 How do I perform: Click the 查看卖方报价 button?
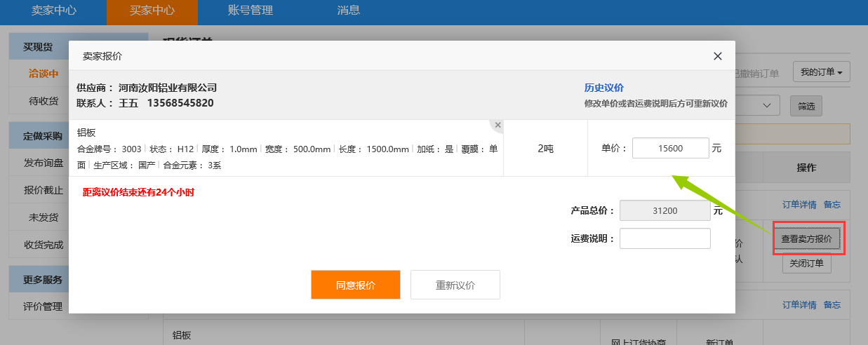click(x=806, y=238)
